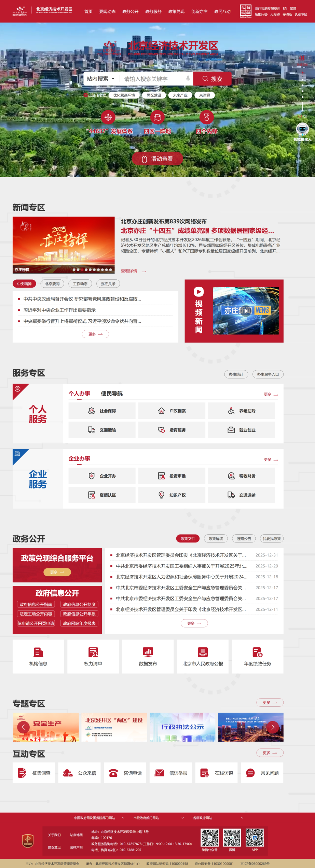315x868 pixels.
Task: Open 投资审批 enterprise service
Action: coord(172,476)
